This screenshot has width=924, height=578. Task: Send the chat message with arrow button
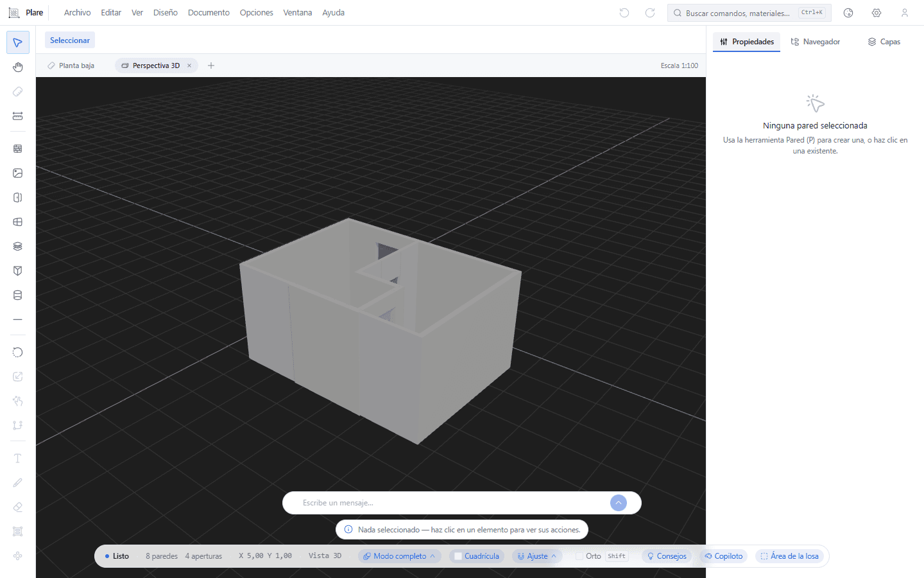pyautogui.click(x=619, y=503)
